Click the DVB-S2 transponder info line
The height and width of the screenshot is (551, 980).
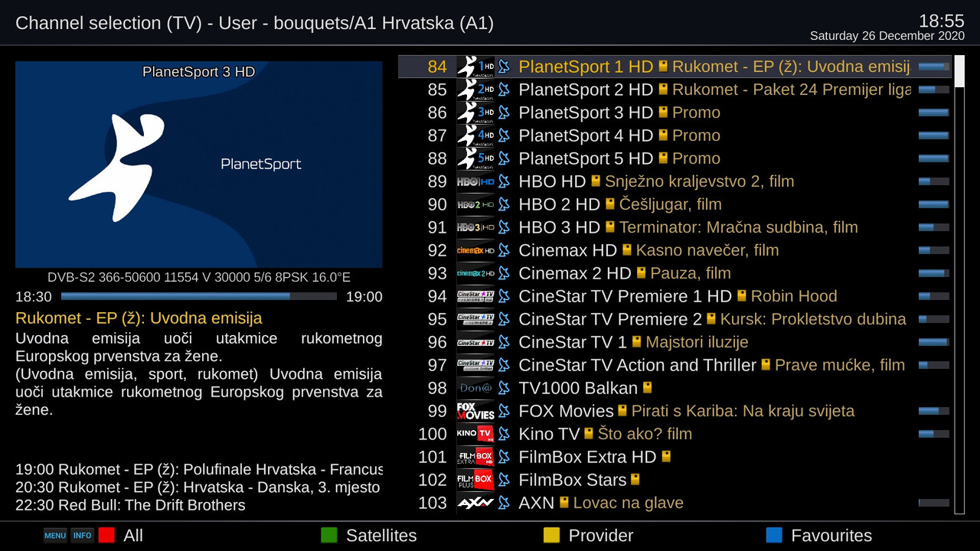199,278
